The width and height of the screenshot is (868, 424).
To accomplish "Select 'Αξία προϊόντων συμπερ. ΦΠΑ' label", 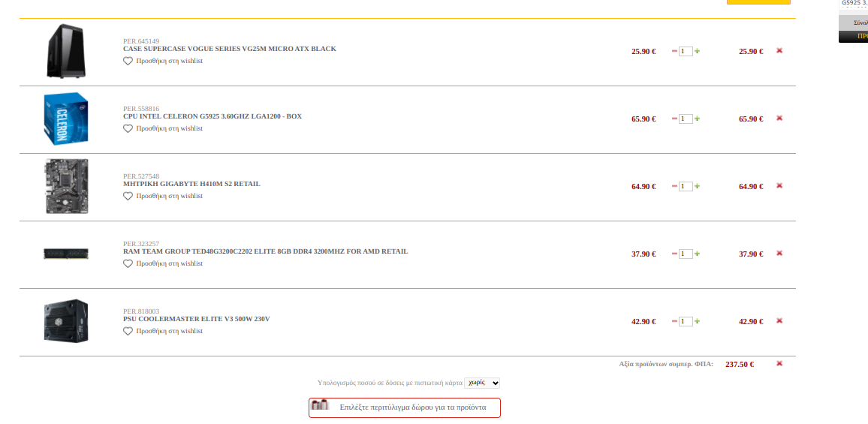I will coord(666,364).
